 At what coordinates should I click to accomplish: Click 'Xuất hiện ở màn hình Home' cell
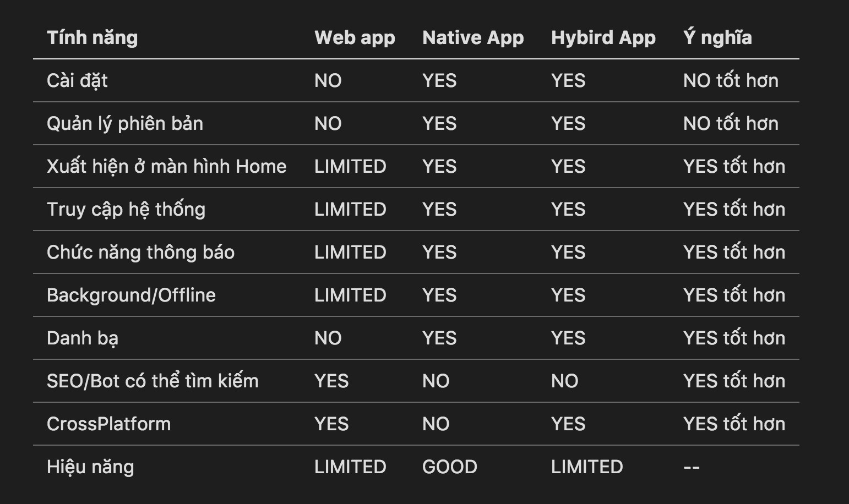[166, 166]
